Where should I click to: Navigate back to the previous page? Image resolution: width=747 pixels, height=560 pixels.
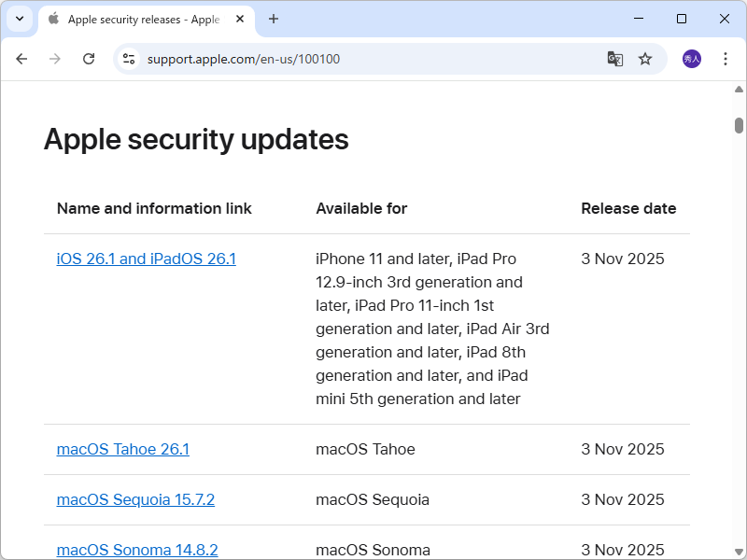pyautogui.click(x=21, y=58)
